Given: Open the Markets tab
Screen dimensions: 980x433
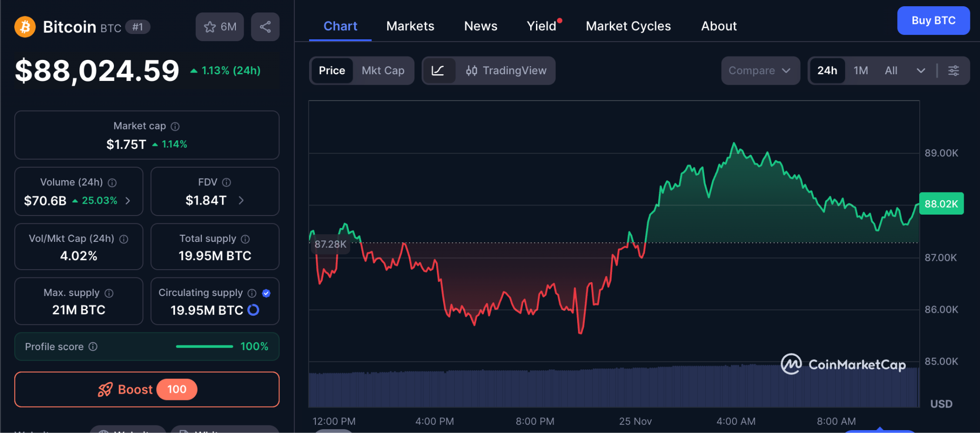Looking at the screenshot, I should [x=410, y=26].
